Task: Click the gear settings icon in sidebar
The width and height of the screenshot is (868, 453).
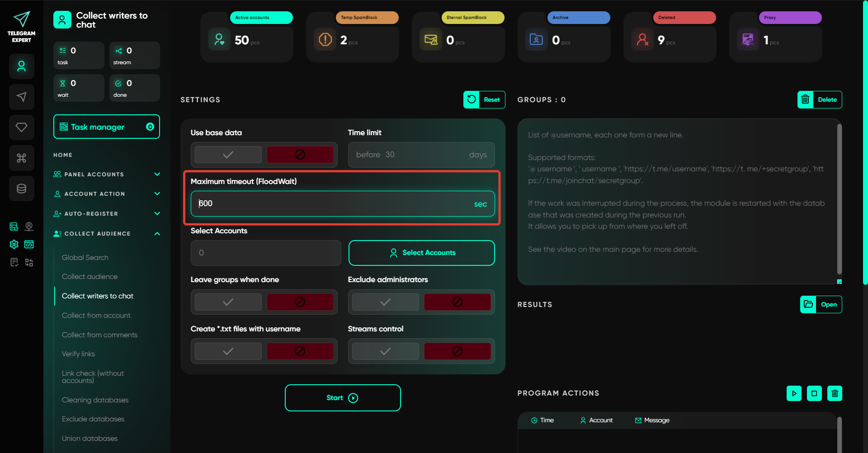Action: click(14, 245)
